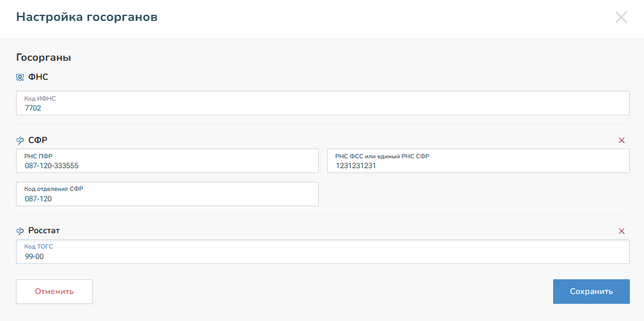The image size is (644, 321).
Task: Remove the Росстат section with red cross
Action: click(621, 231)
